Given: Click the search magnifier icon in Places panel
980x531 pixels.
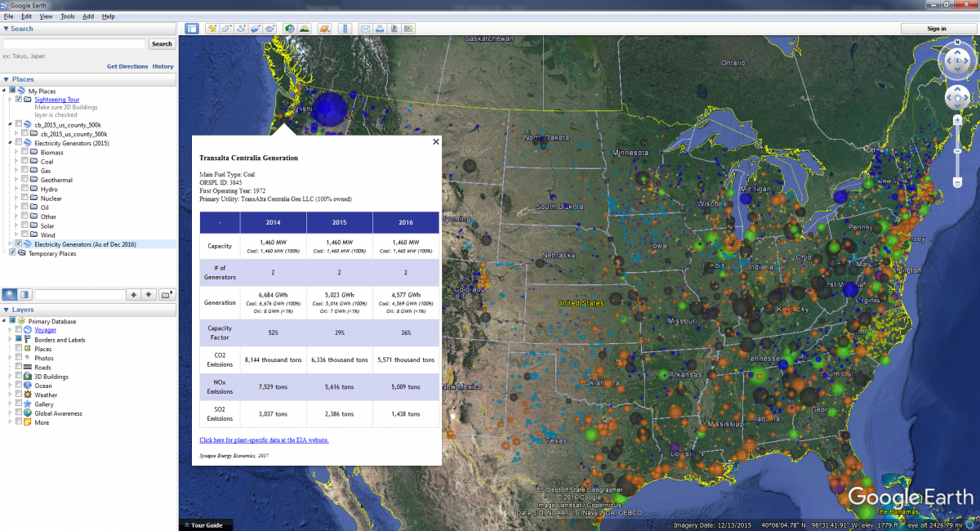Looking at the screenshot, I should point(10,294).
